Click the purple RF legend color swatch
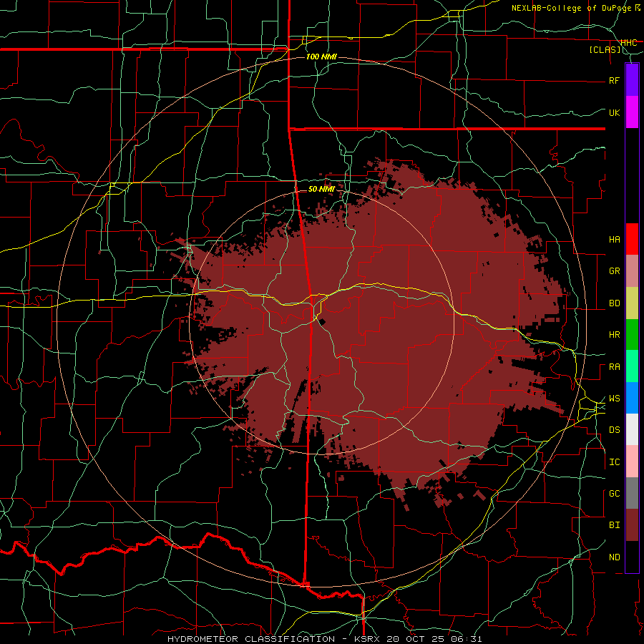Viewport: 644px width, 644px height. tap(632, 80)
